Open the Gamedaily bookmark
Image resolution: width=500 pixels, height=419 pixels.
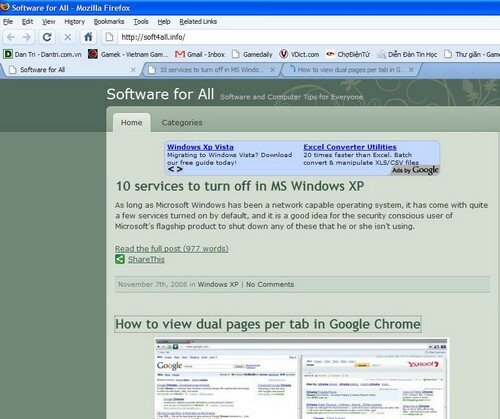tap(252, 54)
